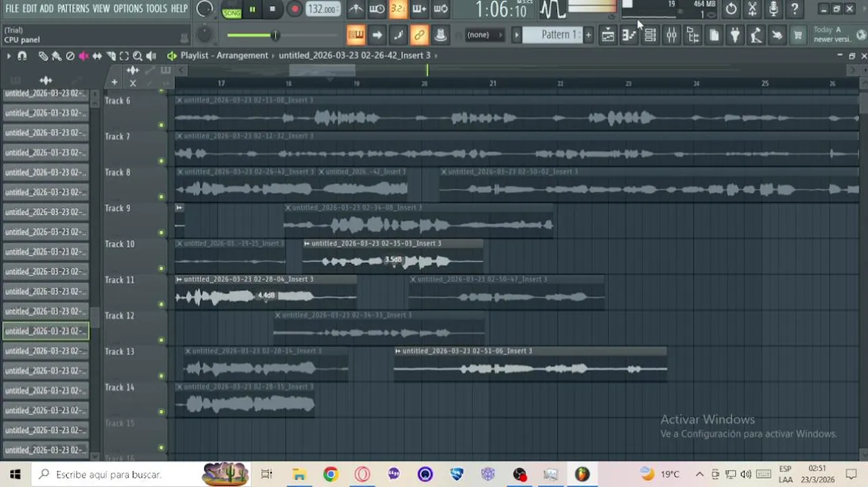Mute Track 8 with its green dot
The height and width of the screenshot is (487, 868).
pyautogui.click(x=161, y=197)
